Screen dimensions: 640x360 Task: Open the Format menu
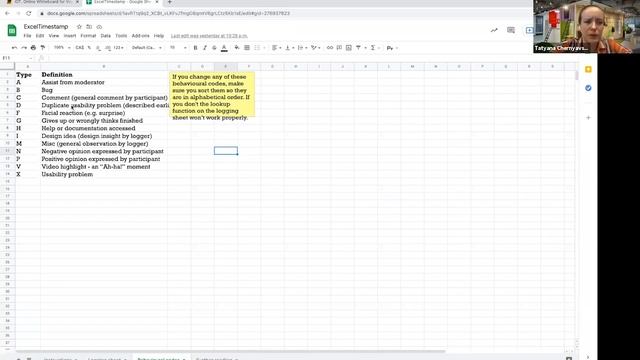[88, 36]
